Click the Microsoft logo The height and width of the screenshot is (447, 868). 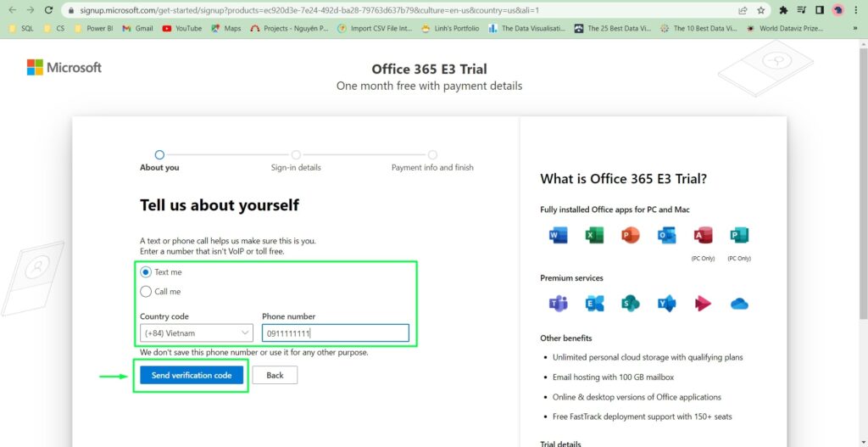coord(64,68)
